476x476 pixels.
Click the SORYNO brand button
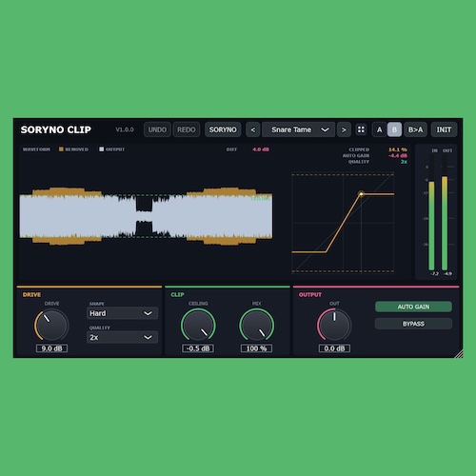click(223, 129)
